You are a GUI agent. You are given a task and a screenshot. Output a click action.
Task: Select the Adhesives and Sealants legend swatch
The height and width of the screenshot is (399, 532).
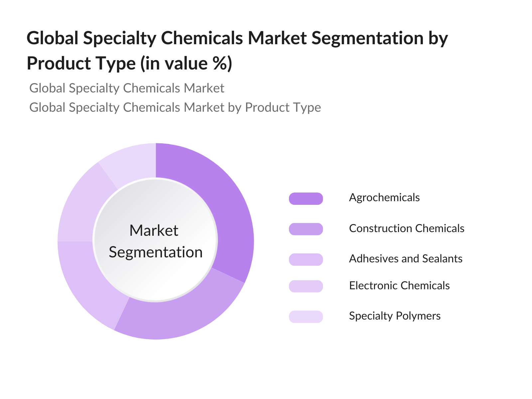[306, 259]
